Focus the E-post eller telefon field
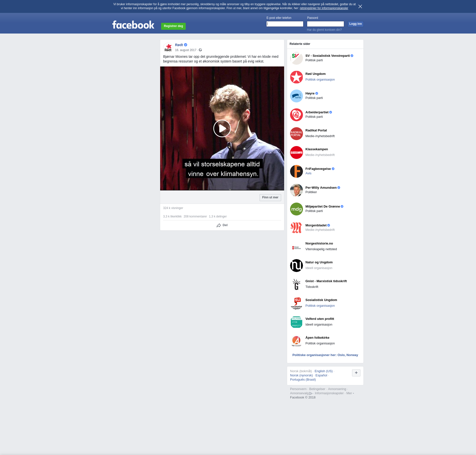 pyautogui.click(x=285, y=24)
